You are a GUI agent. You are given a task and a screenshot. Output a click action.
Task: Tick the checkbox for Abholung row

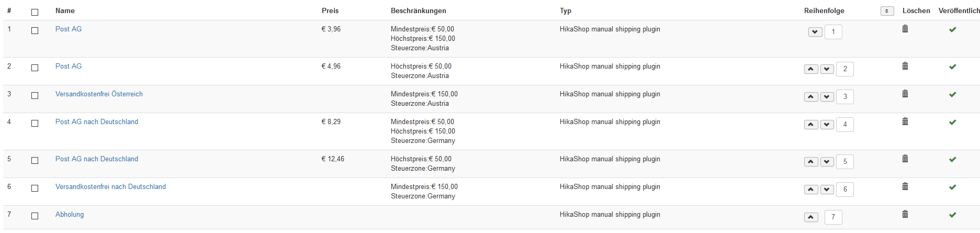coord(35,216)
